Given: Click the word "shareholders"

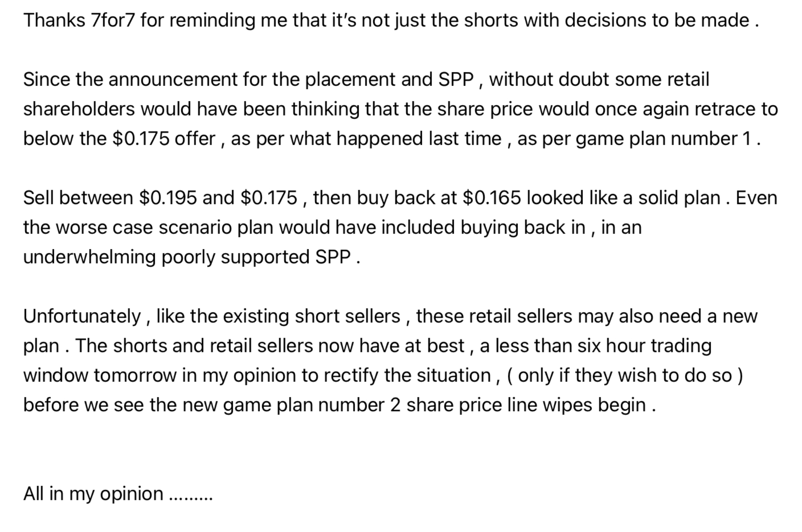Looking at the screenshot, I should pos(79,109).
